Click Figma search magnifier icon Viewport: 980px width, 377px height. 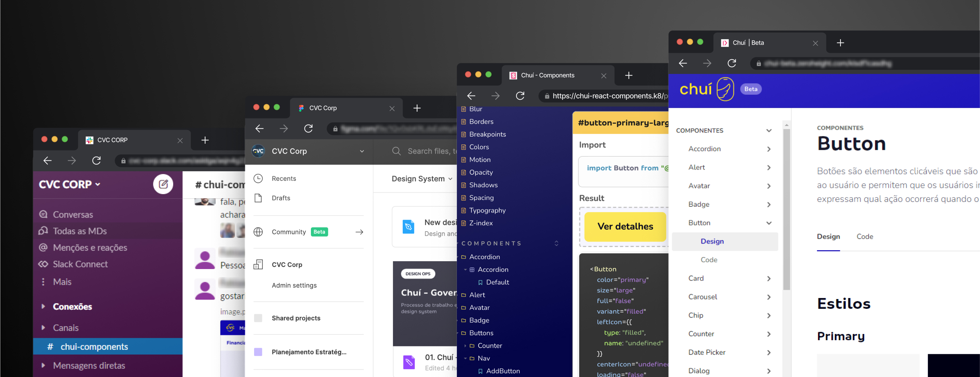pyautogui.click(x=396, y=151)
